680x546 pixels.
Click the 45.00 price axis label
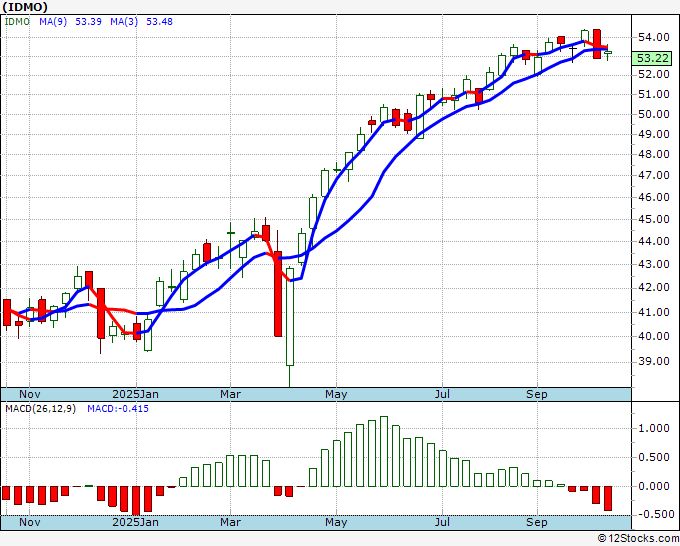(654, 219)
